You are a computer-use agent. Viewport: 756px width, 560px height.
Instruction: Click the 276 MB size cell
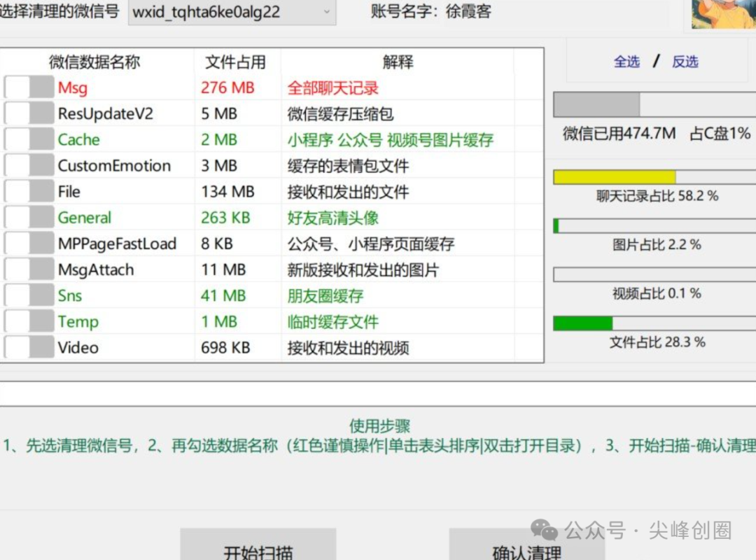point(227,87)
